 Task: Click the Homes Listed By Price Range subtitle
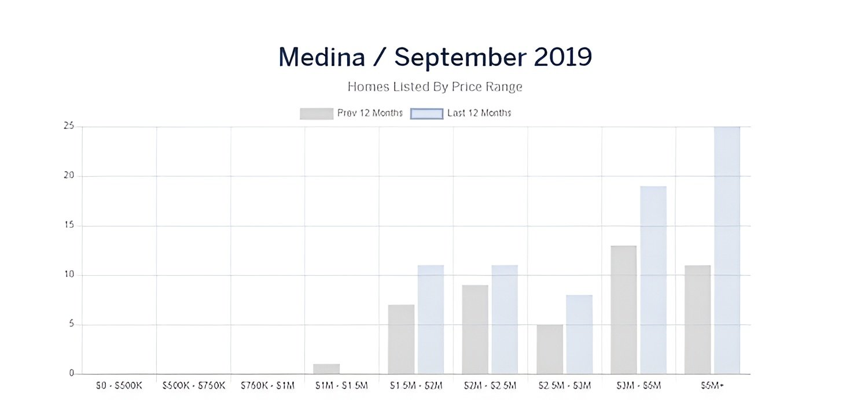[x=435, y=87]
